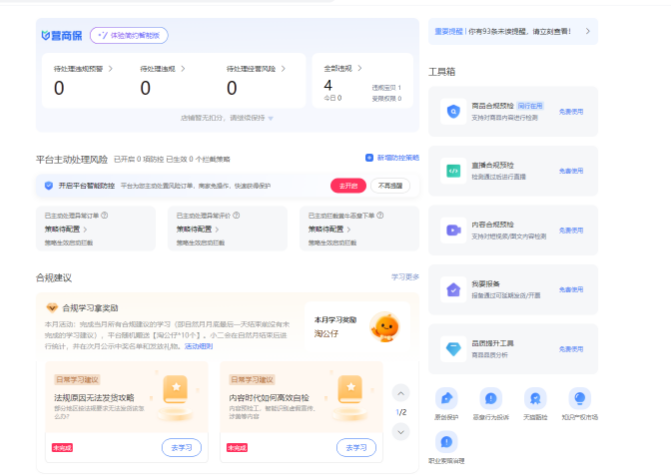Expand the 店铺暂无扣分 dropdown arrow

click(x=272, y=118)
